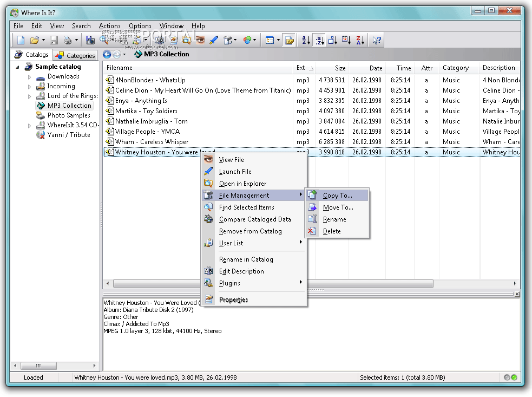Open the Actions menu
Screen dimensions: 532x397
[x=109, y=26]
